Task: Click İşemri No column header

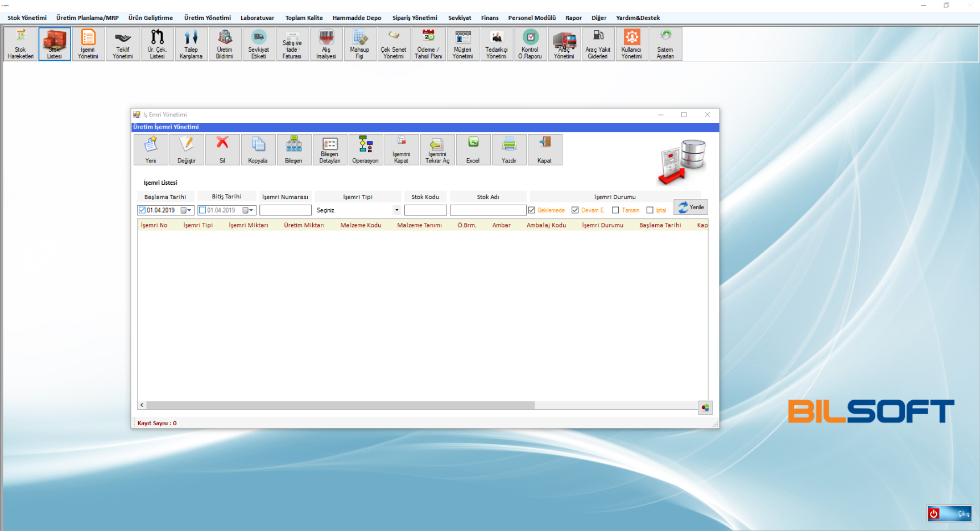Action: pyautogui.click(x=154, y=225)
